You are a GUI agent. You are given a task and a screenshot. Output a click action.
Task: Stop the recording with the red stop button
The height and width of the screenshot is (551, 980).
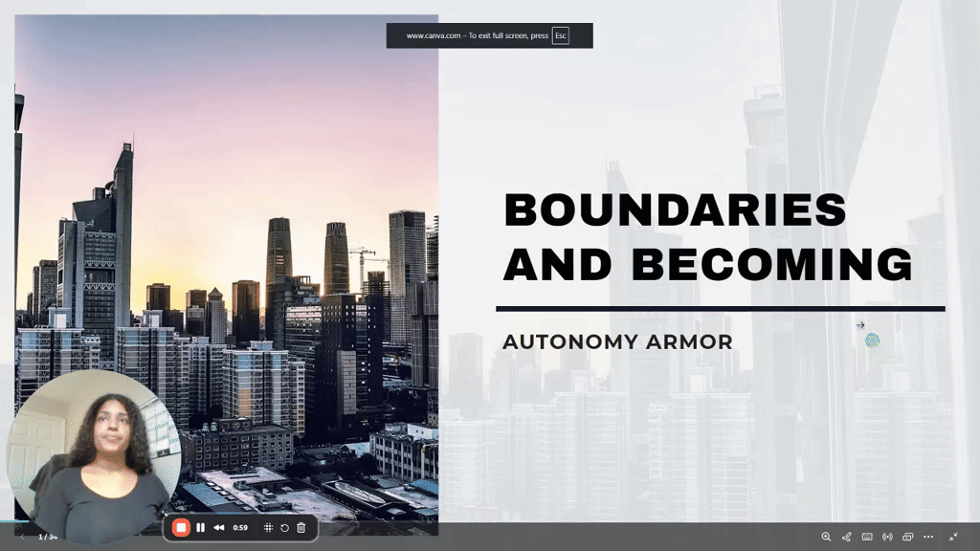181,527
